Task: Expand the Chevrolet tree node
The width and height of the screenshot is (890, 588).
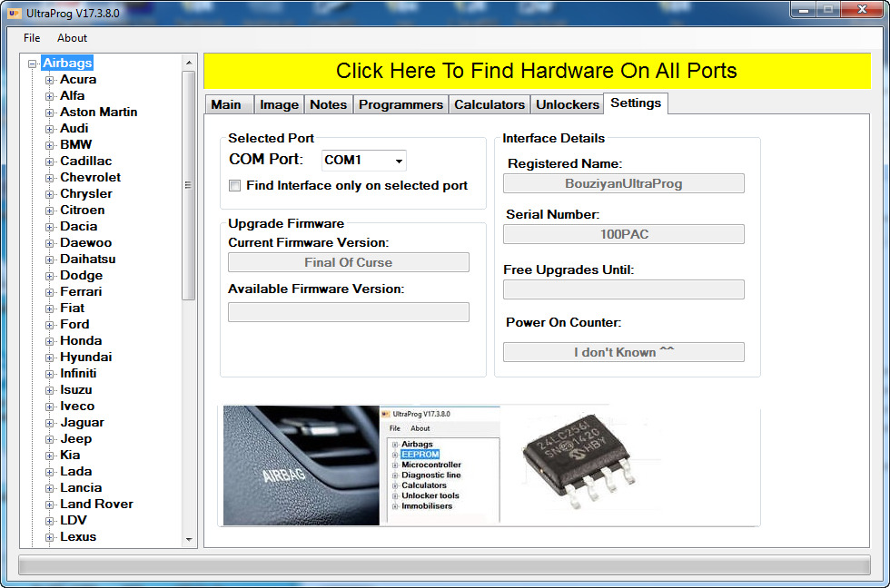Action: pos(49,178)
